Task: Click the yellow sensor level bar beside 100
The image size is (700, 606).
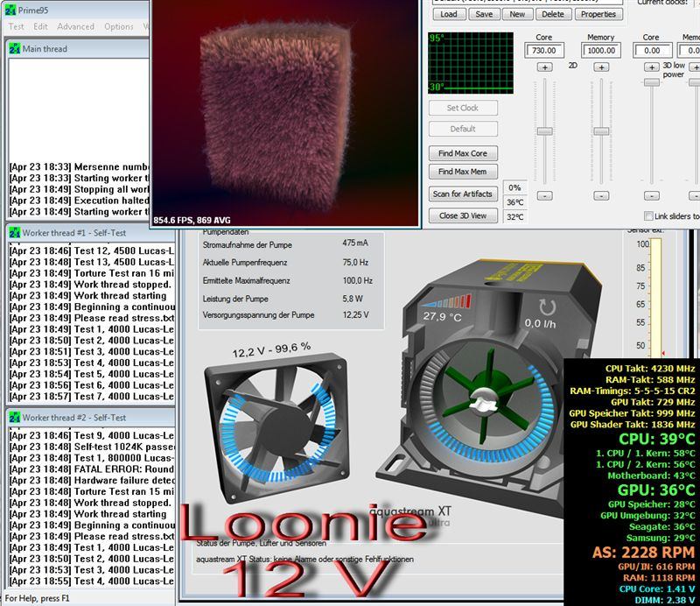Action: (655, 297)
